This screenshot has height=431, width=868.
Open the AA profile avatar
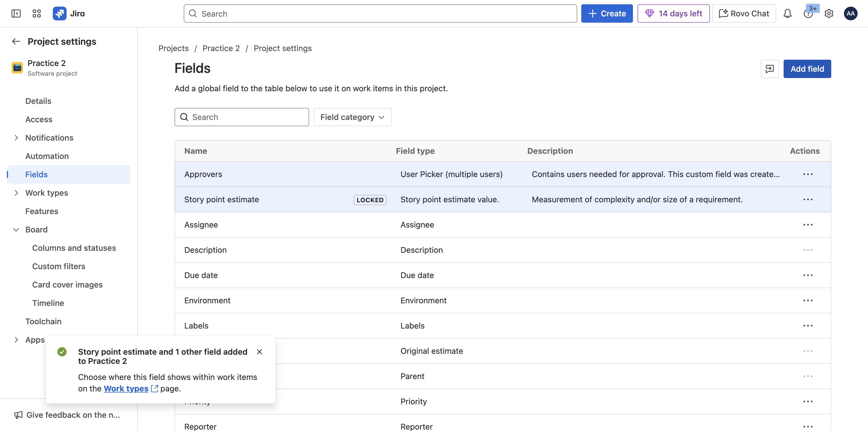tap(850, 13)
